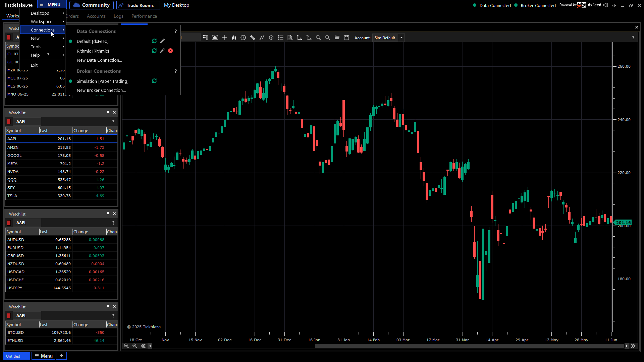The image size is (644, 362).
Task: Pin the stocks Watchlist panel
Action: (x=108, y=113)
